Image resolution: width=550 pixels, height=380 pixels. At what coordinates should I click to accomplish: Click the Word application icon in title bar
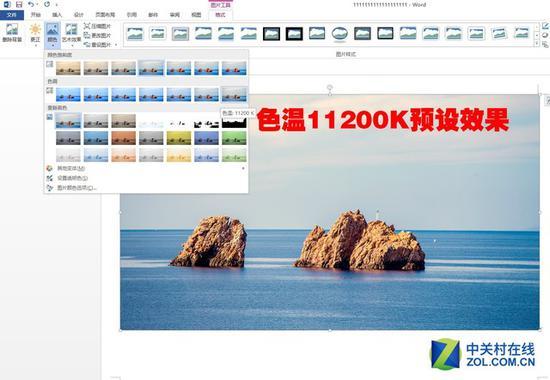(7, 5)
